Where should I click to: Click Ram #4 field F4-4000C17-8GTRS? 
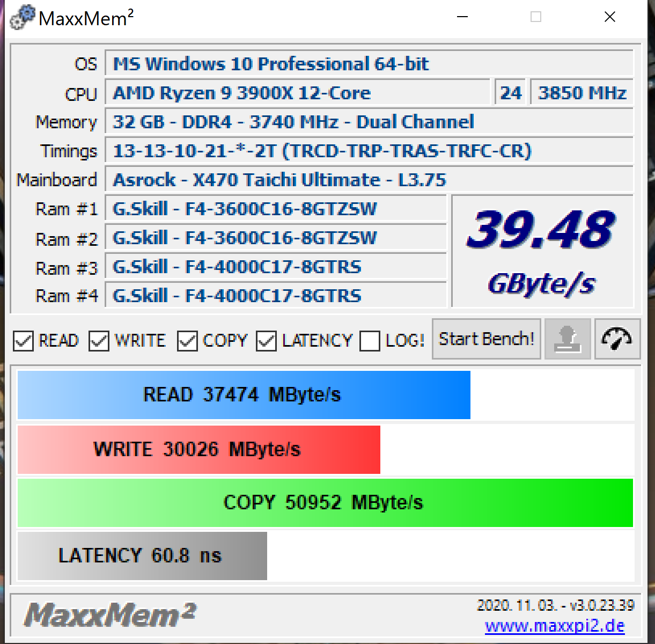[276, 296]
